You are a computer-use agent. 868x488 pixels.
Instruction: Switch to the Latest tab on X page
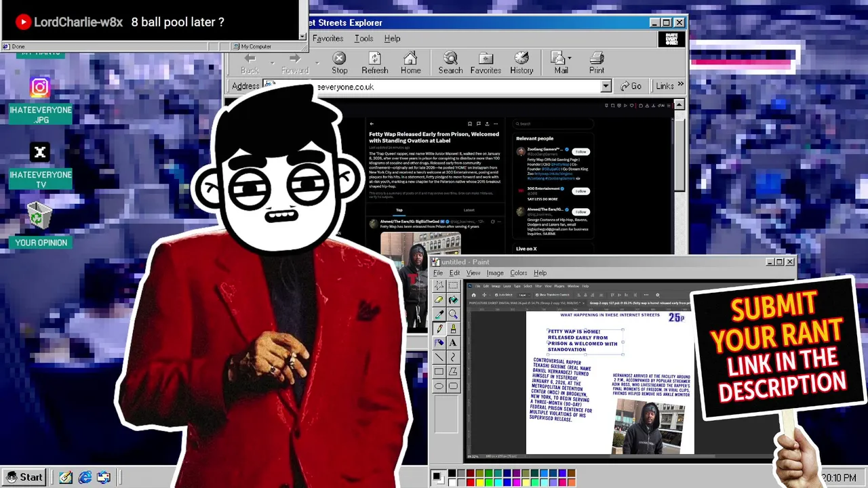click(x=469, y=210)
